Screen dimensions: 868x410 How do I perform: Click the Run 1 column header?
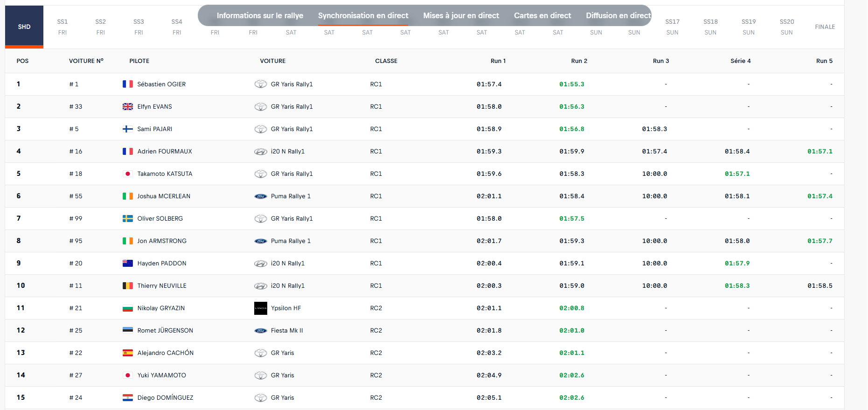click(498, 61)
